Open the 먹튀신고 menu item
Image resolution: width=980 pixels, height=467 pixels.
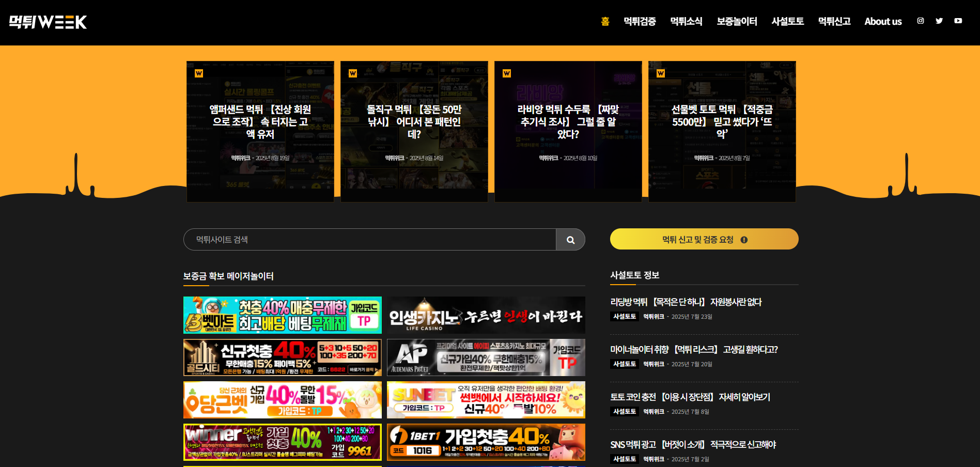click(x=834, y=22)
